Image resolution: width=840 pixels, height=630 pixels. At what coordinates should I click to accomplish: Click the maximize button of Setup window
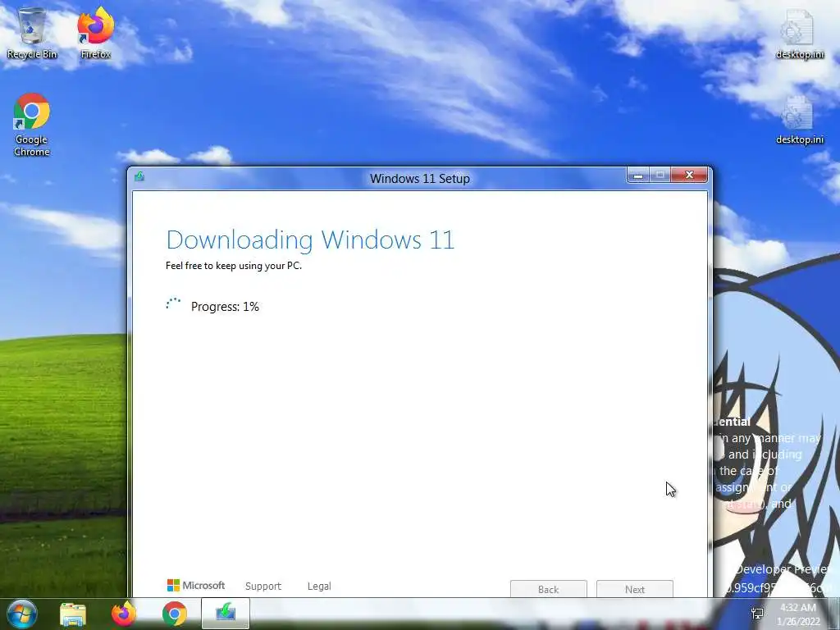[660, 176]
